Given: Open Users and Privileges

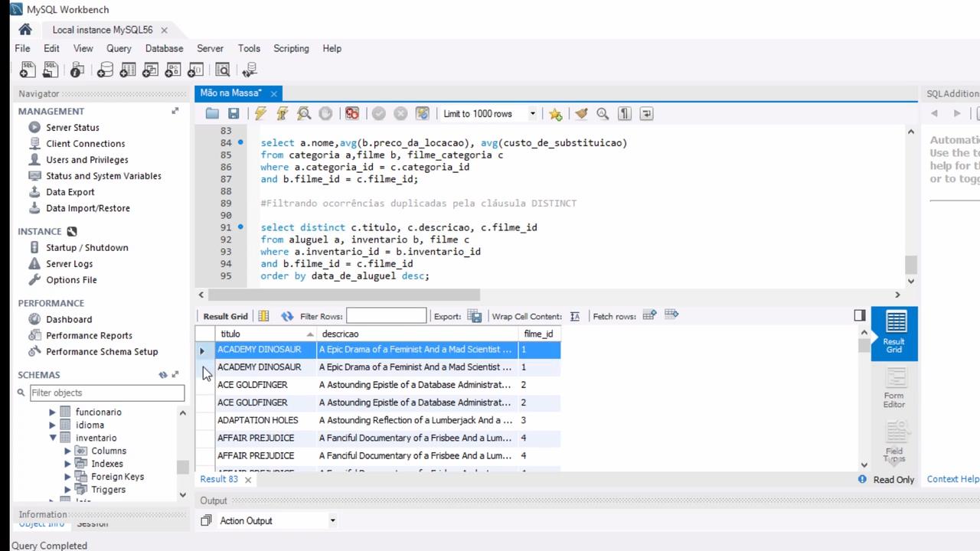Looking at the screenshot, I should pos(87,160).
